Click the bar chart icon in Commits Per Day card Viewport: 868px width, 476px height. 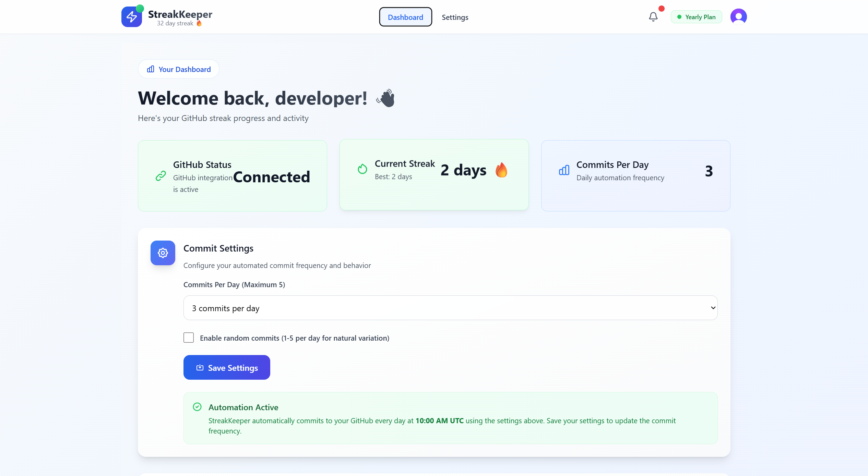coord(564,170)
